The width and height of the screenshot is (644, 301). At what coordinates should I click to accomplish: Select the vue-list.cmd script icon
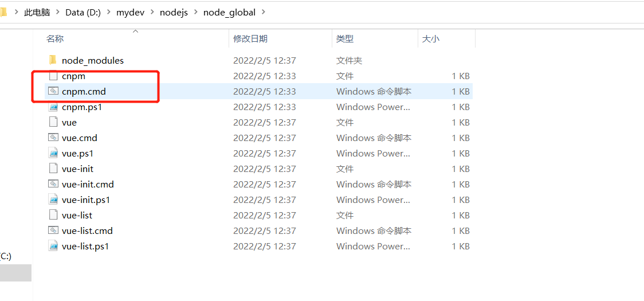[53, 230]
